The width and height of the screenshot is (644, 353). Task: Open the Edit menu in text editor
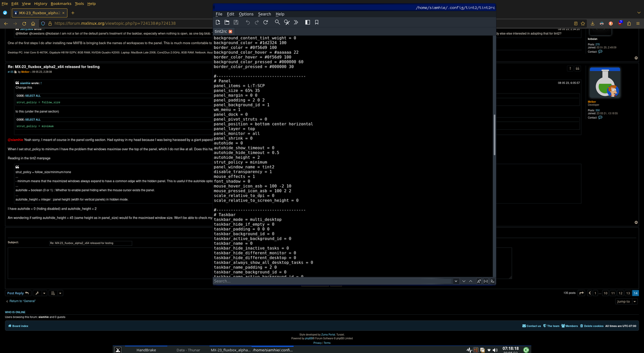pyautogui.click(x=230, y=14)
